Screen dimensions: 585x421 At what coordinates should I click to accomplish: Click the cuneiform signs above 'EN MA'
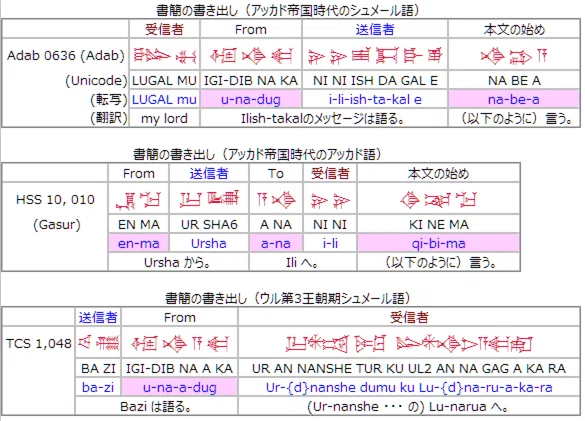(138, 200)
